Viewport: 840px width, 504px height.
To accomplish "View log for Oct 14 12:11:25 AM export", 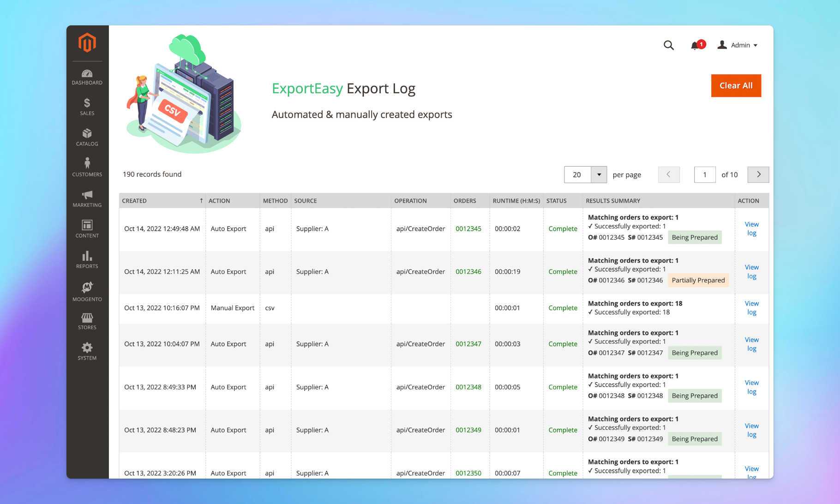I will 752,271.
